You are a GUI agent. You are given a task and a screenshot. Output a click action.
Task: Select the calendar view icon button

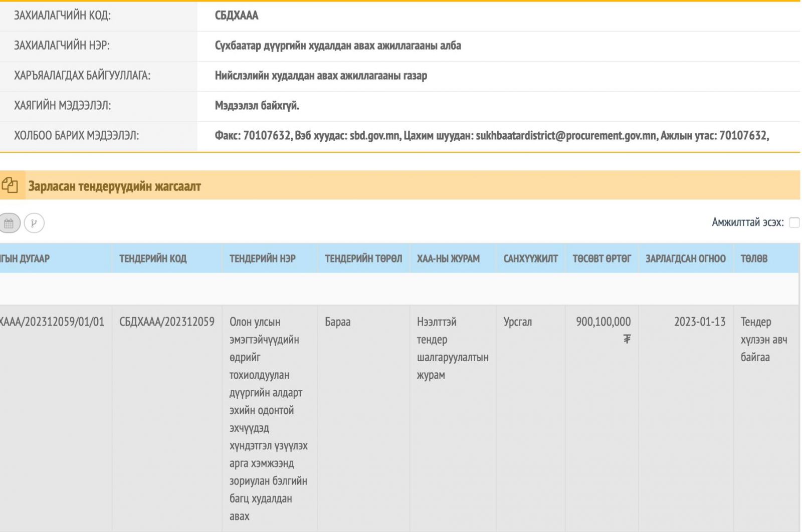(9, 223)
